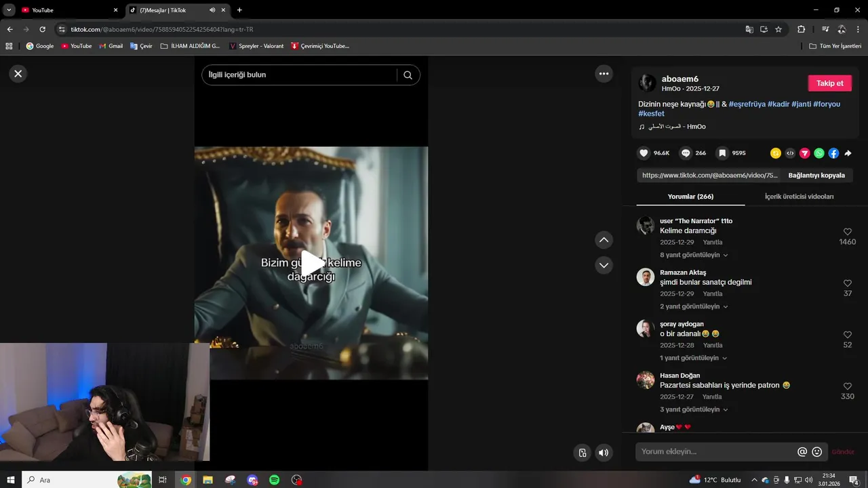Open the #kesfet hashtag
The height and width of the screenshot is (488, 868).
pos(651,114)
